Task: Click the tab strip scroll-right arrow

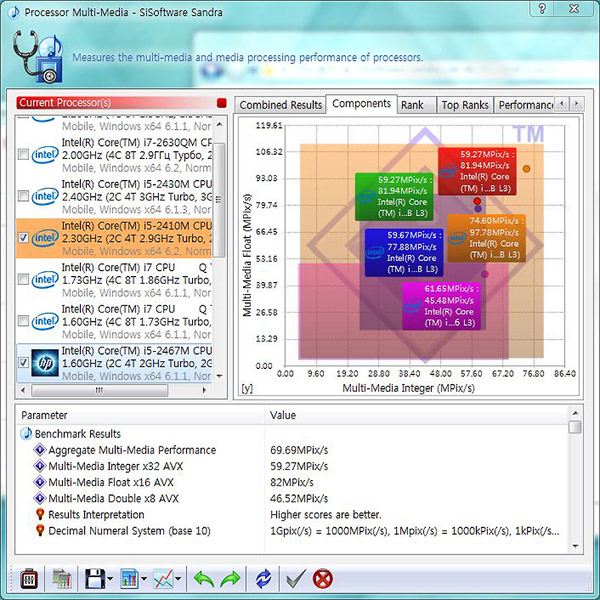Action: click(x=577, y=103)
